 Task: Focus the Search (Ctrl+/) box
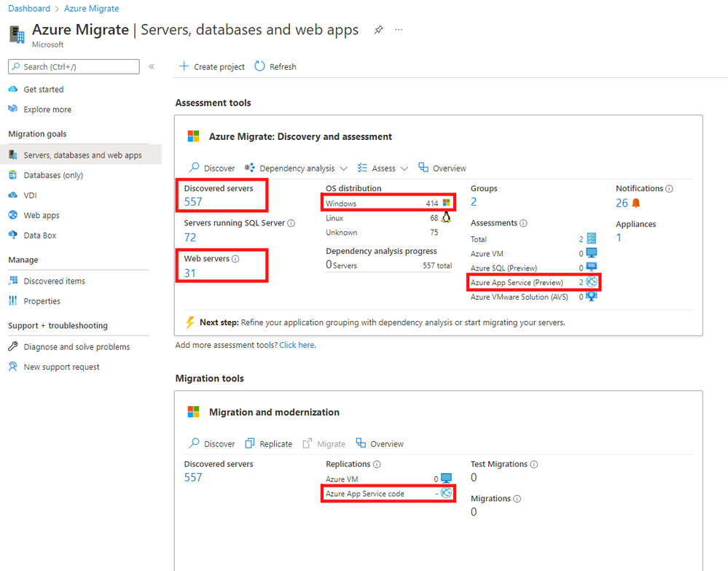74,66
